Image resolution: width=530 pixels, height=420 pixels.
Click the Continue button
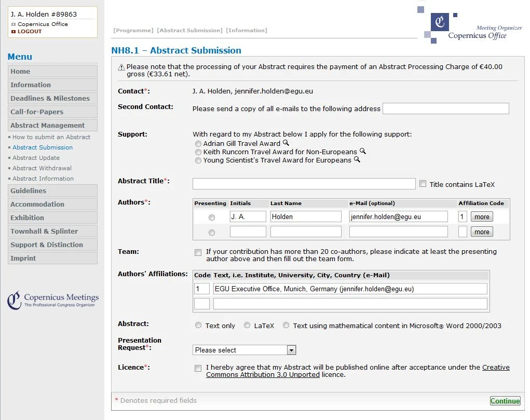[505, 400]
